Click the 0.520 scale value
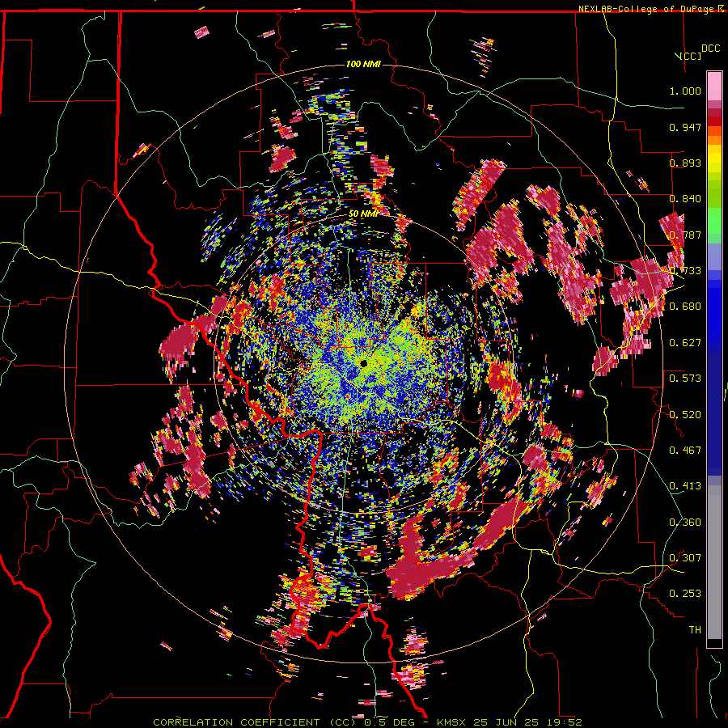This screenshot has width=728, height=728. (x=685, y=415)
